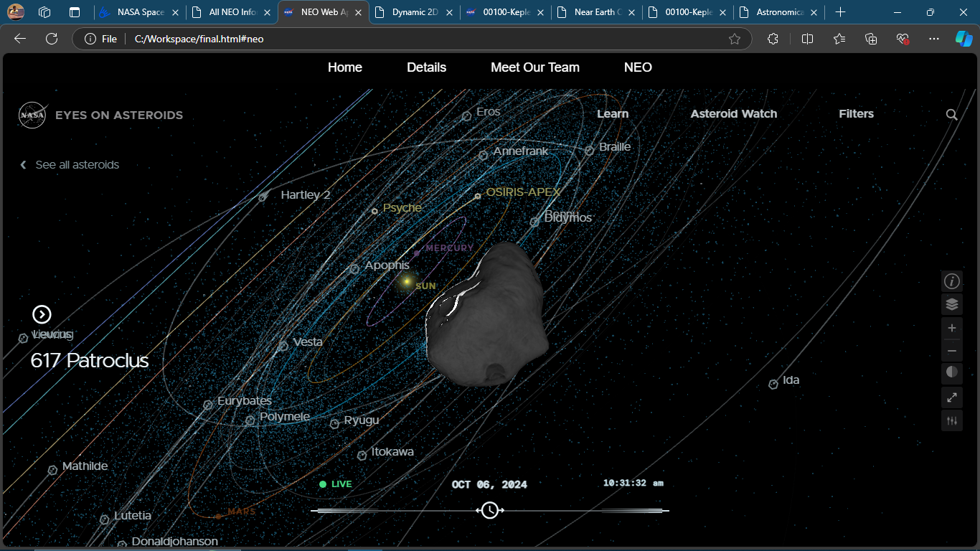Select the Ida asteroid marker
Viewport: 980px width, 551px height.
(773, 385)
